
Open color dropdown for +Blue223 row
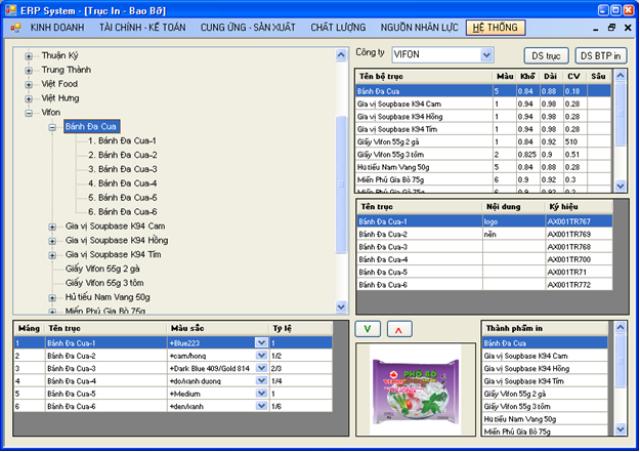[261, 343]
